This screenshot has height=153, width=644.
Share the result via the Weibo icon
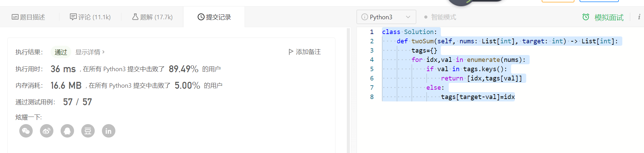tap(46, 131)
